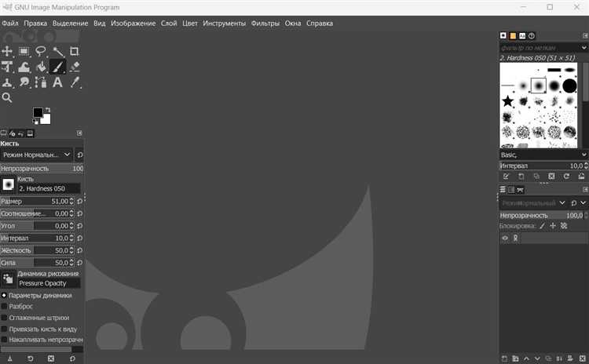
Task: Toggle the layer visibility eye icon
Action: point(505,238)
